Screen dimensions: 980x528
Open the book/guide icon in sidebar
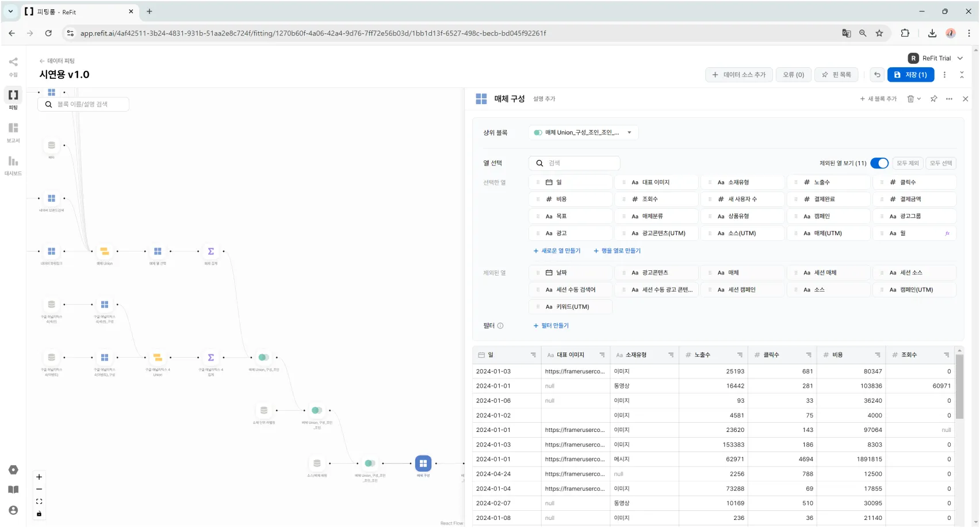tap(13, 490)
